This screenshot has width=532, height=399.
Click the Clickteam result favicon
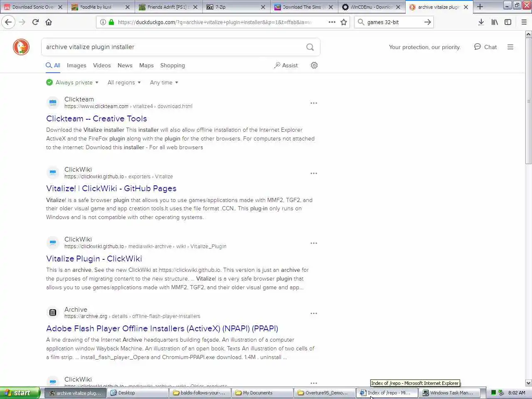tap(53, 103)
